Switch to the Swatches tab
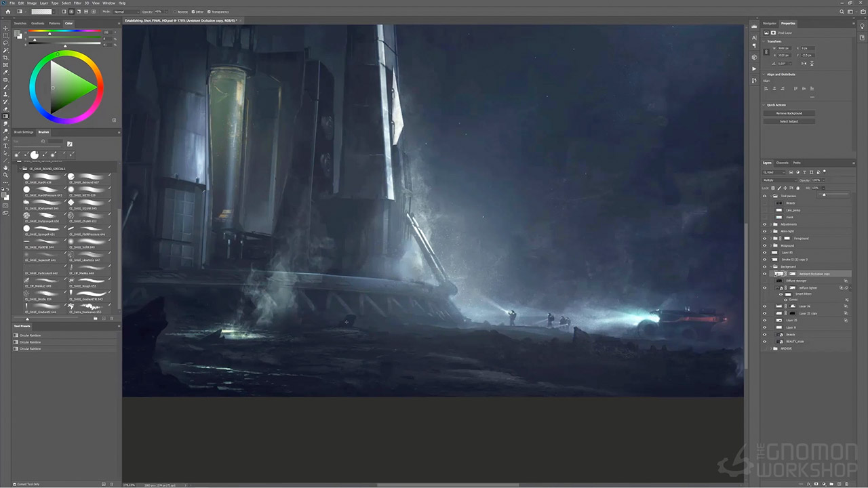868x488 pixels. [20, 23]
